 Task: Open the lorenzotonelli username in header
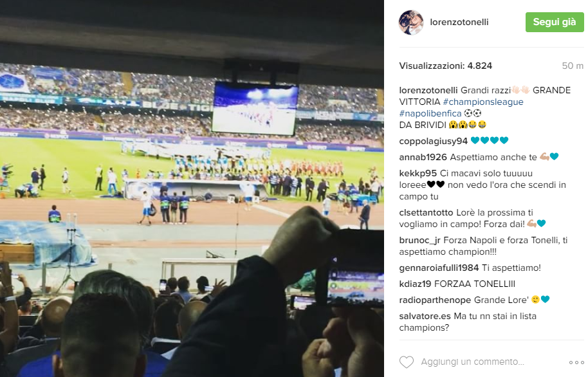[459, 22]
